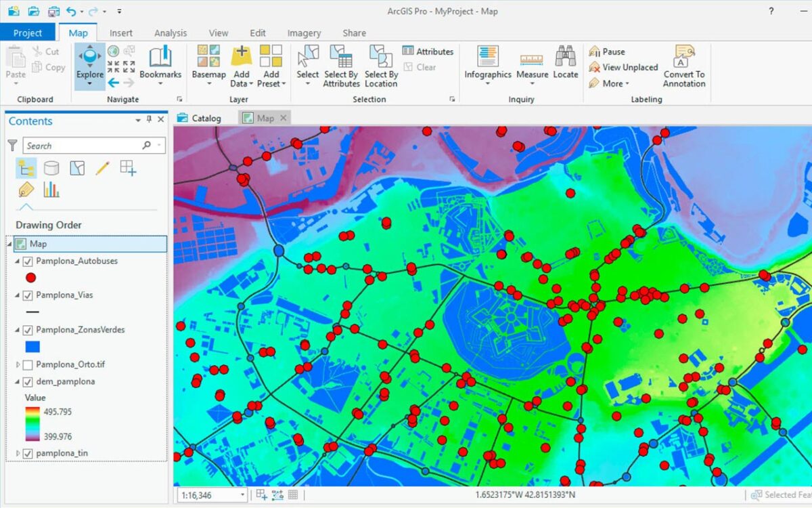812x508 pixels.
Task: Switch Contents to List By Snapping
Action: coord(128,167)
